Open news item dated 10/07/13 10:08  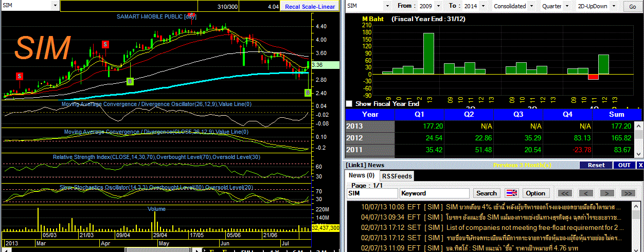(490, 207)
